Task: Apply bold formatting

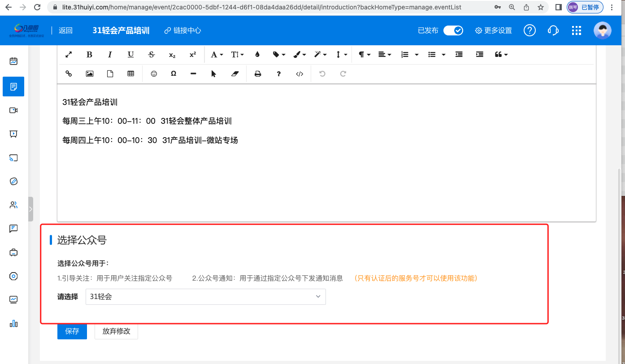Action: click(x=89, y=54)
